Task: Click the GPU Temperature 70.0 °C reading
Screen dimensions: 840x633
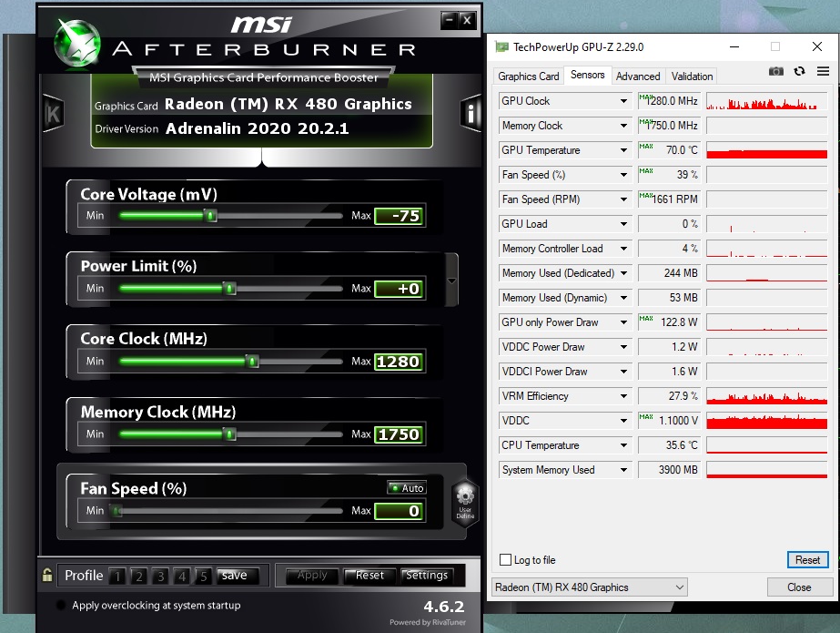Action: click(669, 150)
